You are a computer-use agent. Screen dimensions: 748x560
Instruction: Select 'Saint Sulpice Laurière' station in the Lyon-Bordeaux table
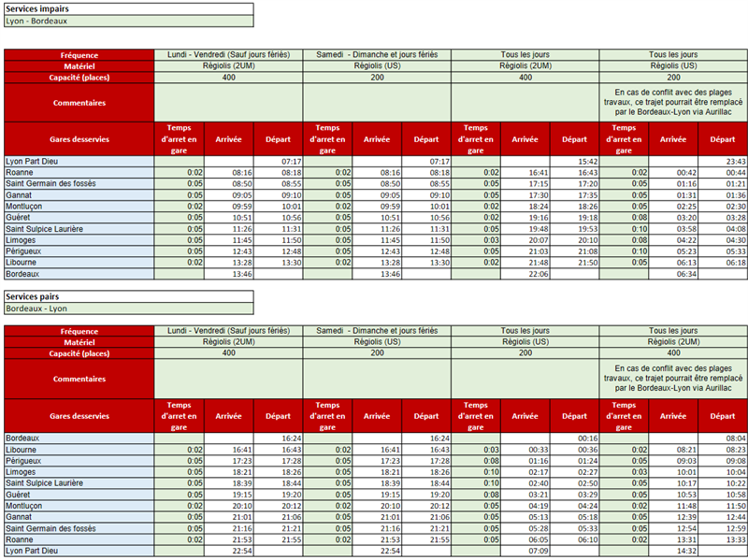point(79,229)
